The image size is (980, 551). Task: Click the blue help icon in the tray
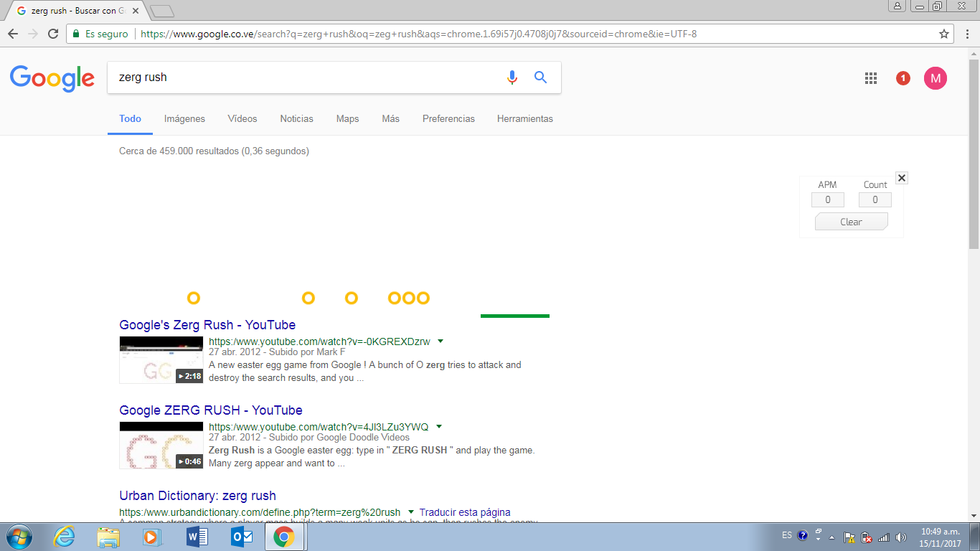tap(803, 535)
